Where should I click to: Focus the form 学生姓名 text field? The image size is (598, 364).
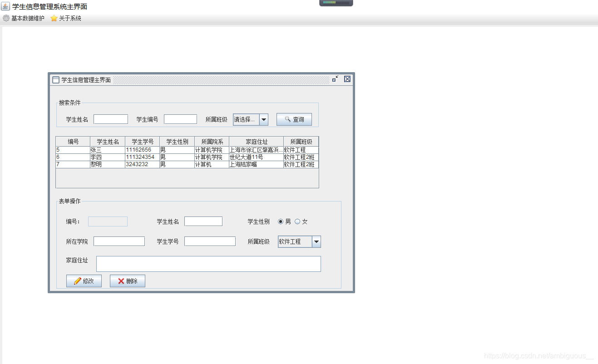203,221
